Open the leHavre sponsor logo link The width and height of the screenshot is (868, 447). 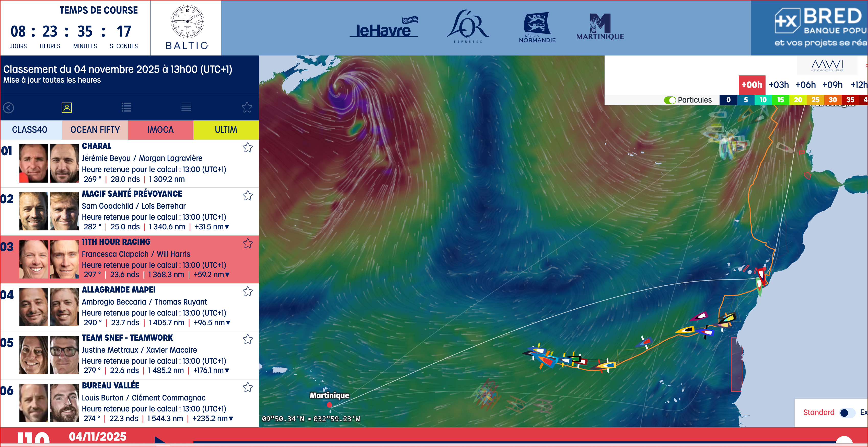[x=384, y=29]
